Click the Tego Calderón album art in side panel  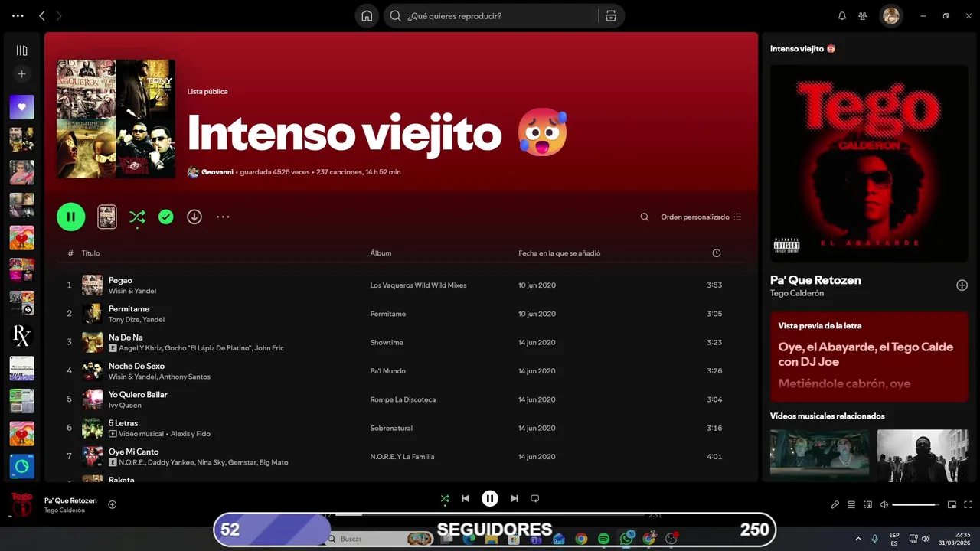tap(869, 164)
